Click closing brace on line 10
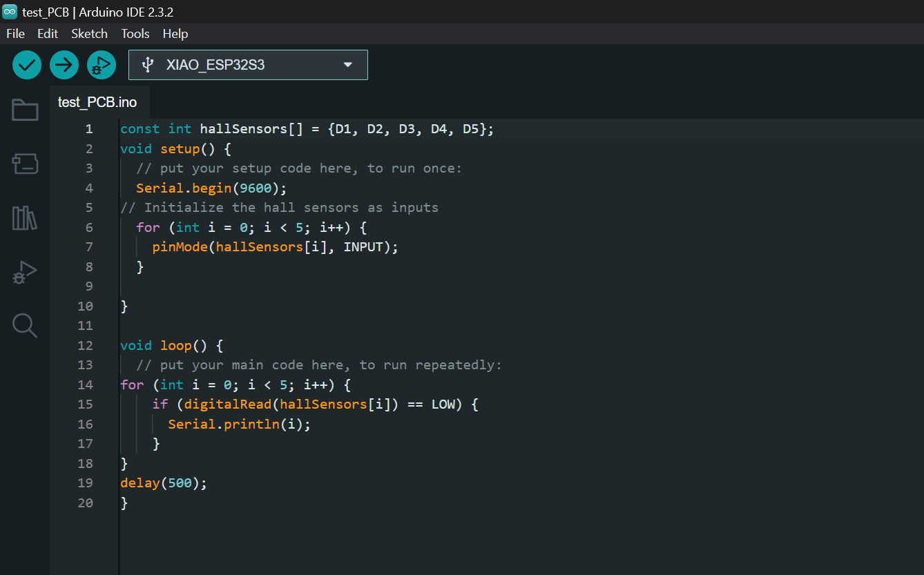This screenshot has width=924, height=575. [x=124, y=306]
